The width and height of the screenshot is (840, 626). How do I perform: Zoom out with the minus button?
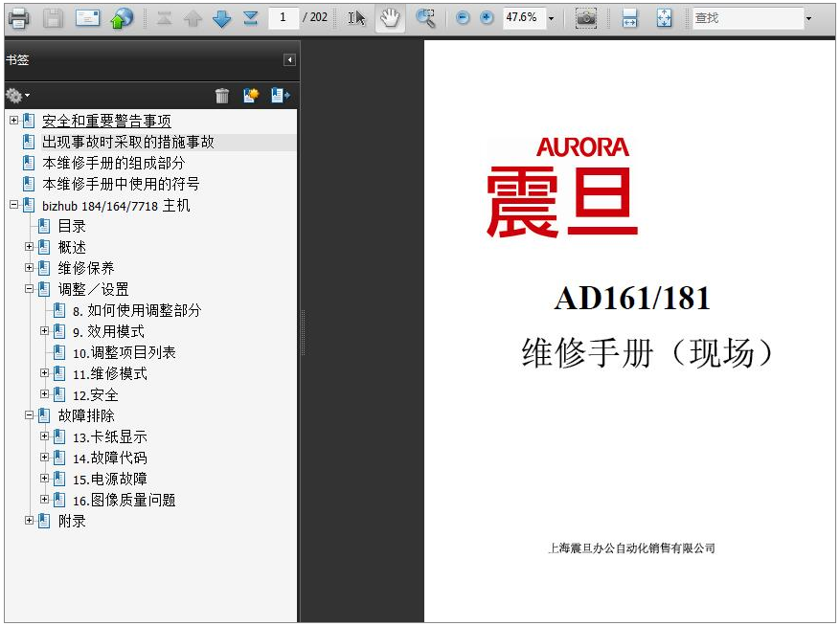(463, 17)
